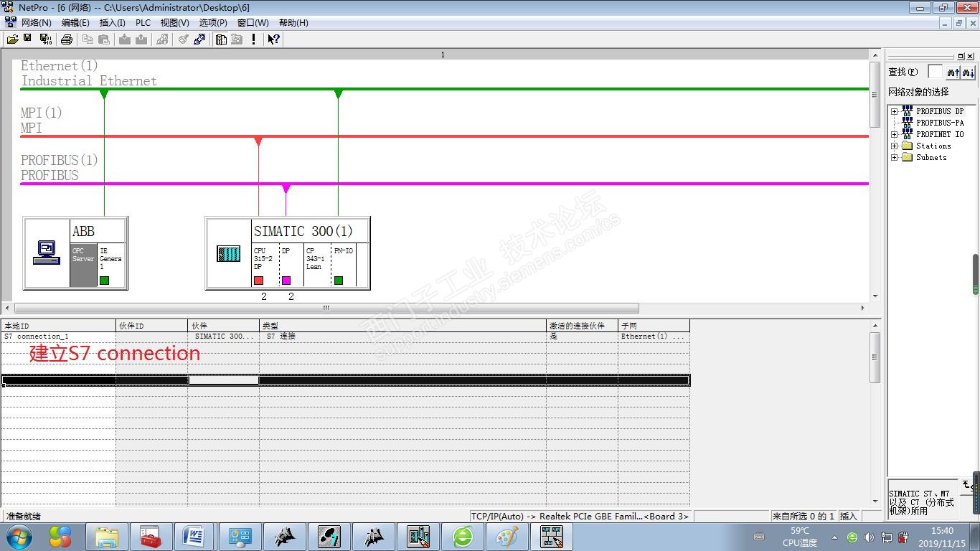Open the 网络(N) menu

(x=36, y=23)
